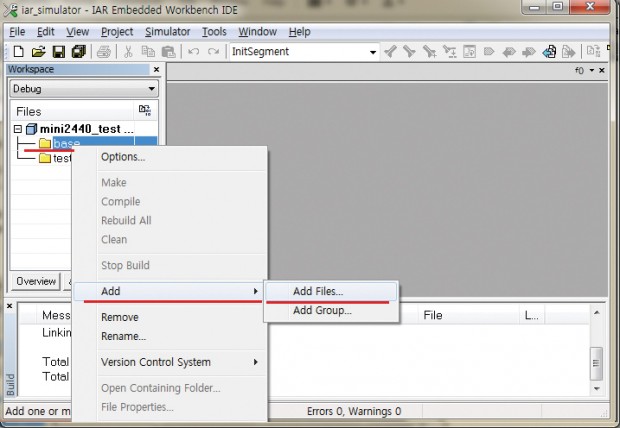This screenshot has width=620, height=428.
Task: Click the Navigate Forward icon
Action: click(x=529, y=52)
